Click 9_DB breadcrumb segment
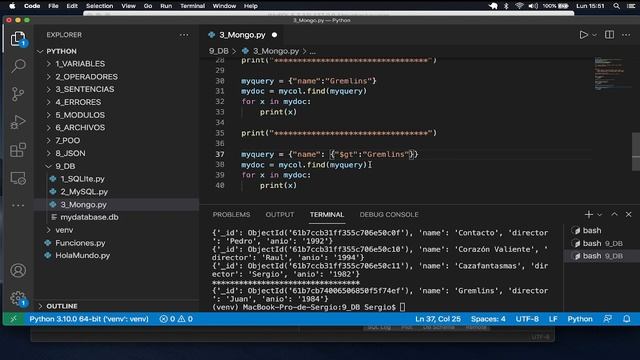The image size is (640, 360). click(x=218, y=51)
